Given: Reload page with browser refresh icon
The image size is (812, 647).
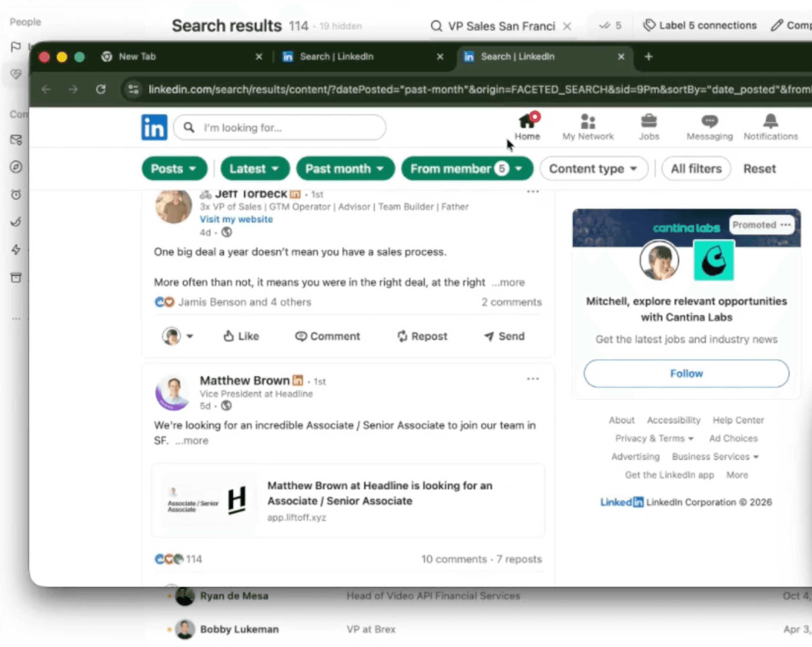Looking at the screenshot, I should (101, 89).
